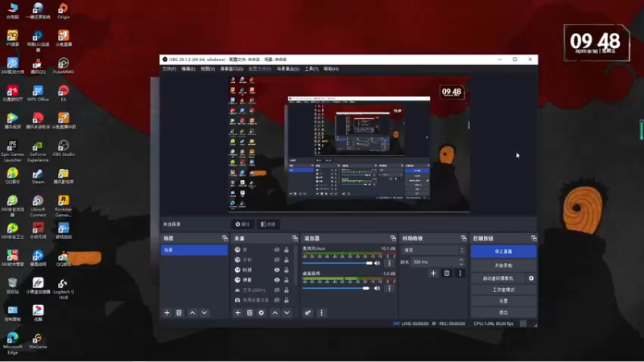Open source properties gear in Sources toolbar
Image resolution: width=644 pixels, height=362 pixels.
click(x=261, y=313)
